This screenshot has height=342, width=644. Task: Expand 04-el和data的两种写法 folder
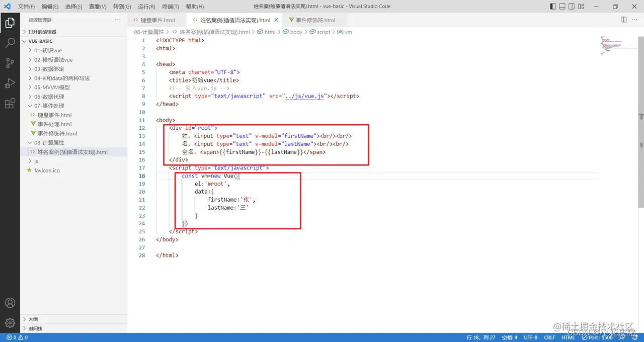click(74, 78)
